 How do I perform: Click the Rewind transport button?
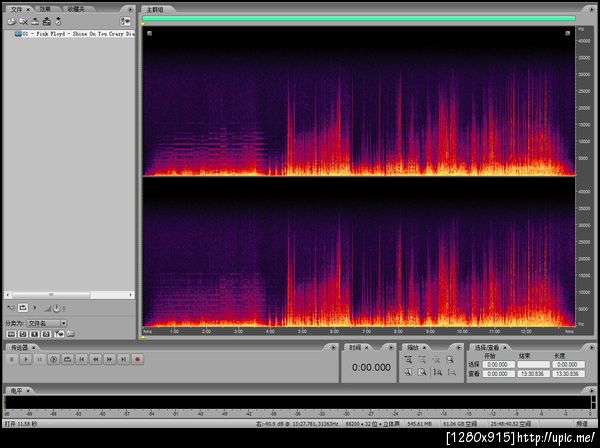point(96,359)
